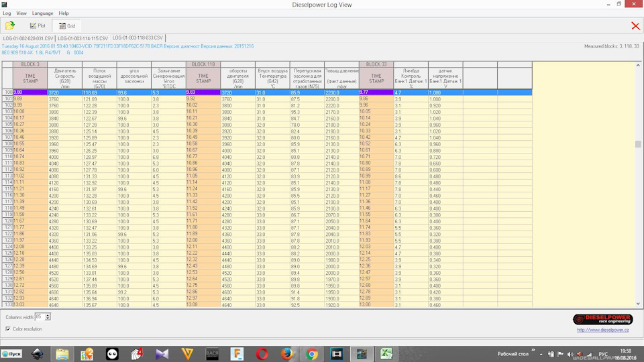The image size is (644, 362).
Task: Visit the www.dieselpower.cz link
Action: point(604,330)
